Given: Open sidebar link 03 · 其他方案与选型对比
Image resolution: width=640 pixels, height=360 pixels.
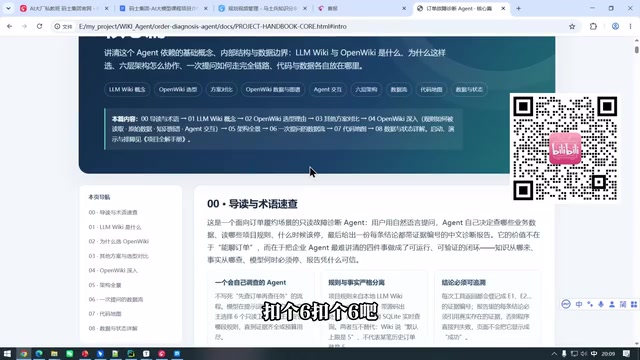Looking at the screenshot, I should click(x=118, y=256).
